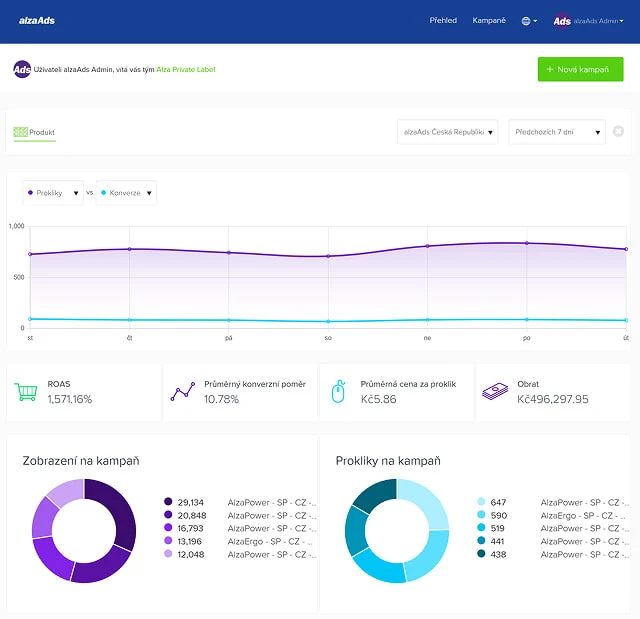This screenshot has width=640, height=619.
Task: Click the blue swatch beside 519
Action: click(x=481, y=528)
